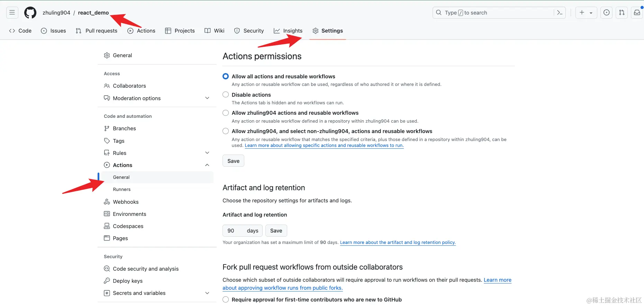
Task: Select Disable actions radio button
Action: 226,95
